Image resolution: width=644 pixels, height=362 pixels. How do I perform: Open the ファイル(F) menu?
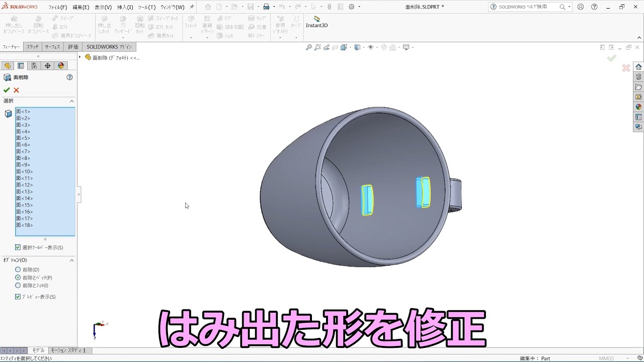click(x=58, y=7)
